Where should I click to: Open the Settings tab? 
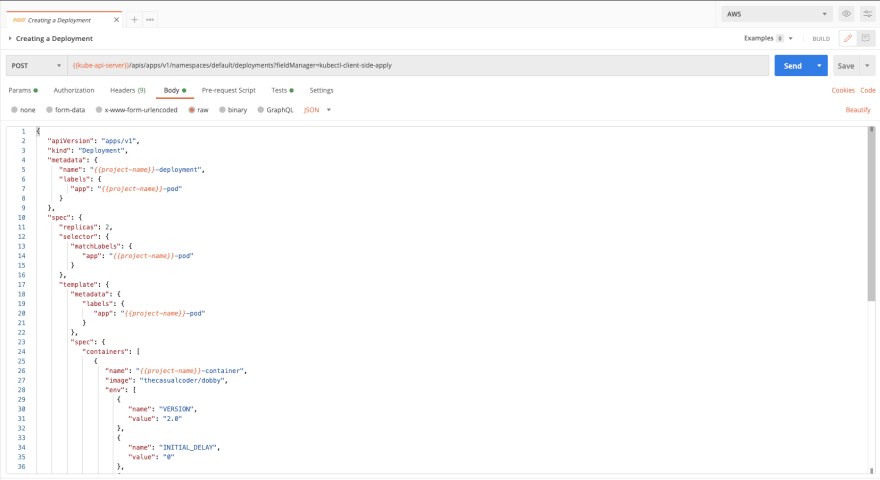click(322, 90)
